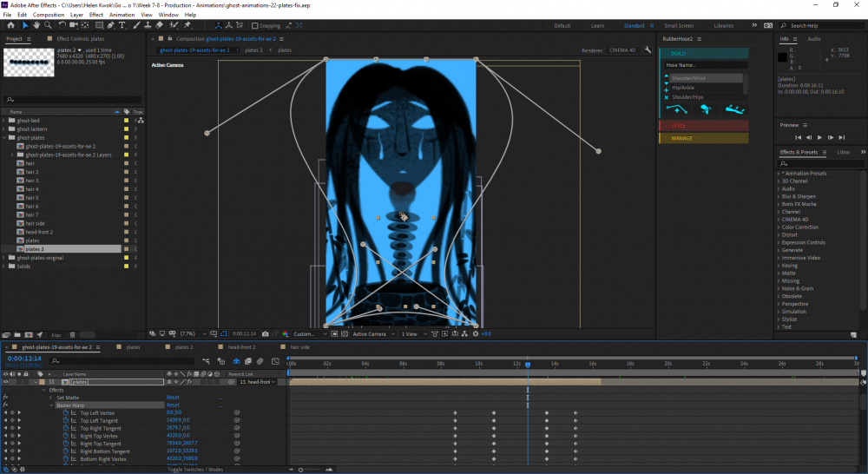Select the Rectangle shape tool
Viewport: 868px width, 474px height.
99,25
